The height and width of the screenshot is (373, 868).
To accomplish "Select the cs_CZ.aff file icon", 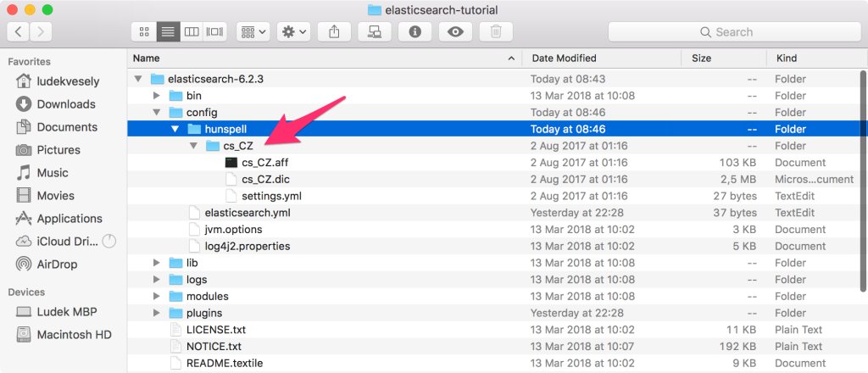I will point(231,162).
